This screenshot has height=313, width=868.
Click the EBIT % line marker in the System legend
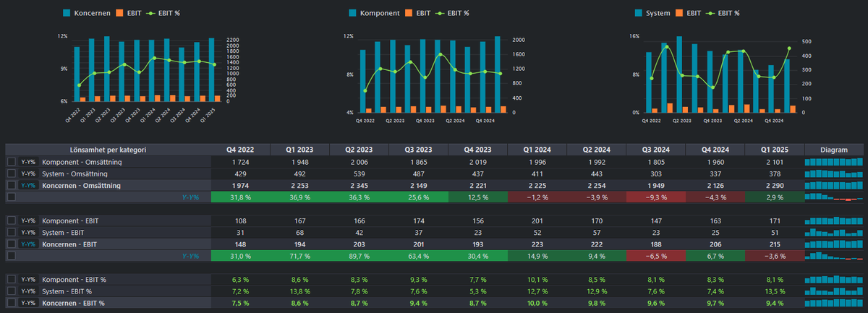(712, 13)
